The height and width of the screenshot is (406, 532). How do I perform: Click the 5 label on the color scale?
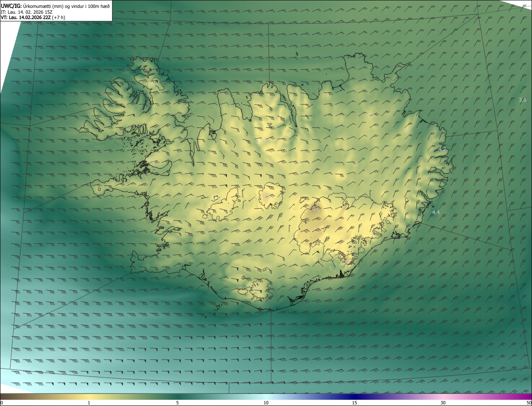[177, 403]
